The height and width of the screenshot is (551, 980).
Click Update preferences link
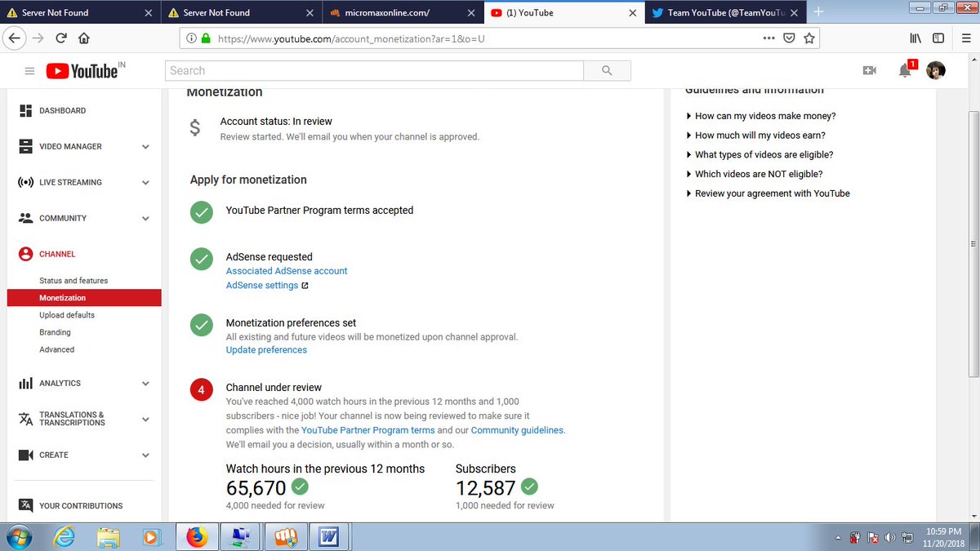(266, 350)
